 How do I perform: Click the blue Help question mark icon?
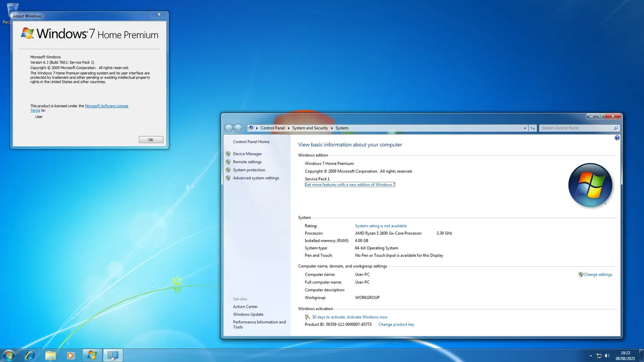tap(617, 138)
